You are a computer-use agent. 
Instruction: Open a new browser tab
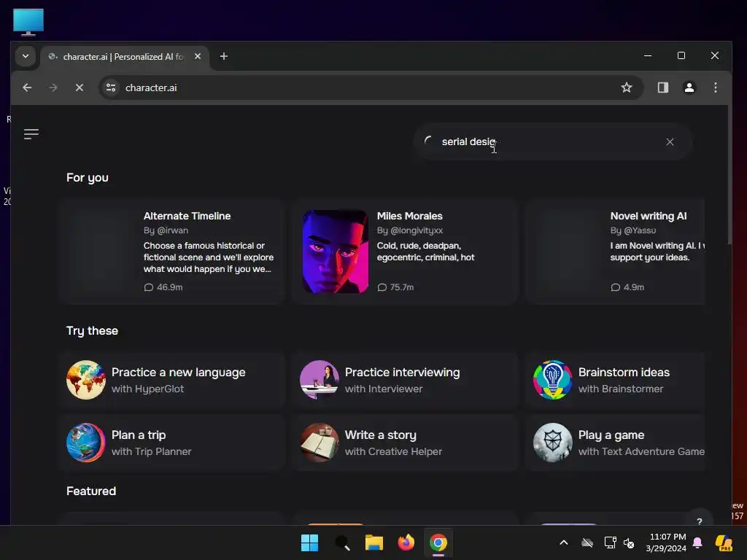[223, 56]
